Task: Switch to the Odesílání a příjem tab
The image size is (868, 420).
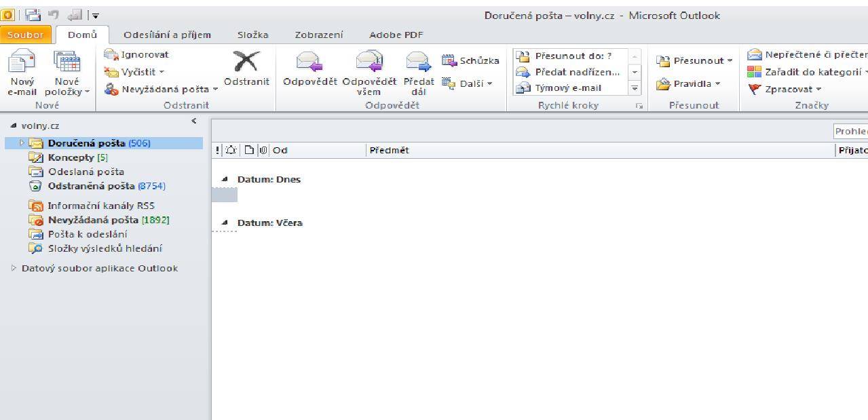Action: (167, 35)
